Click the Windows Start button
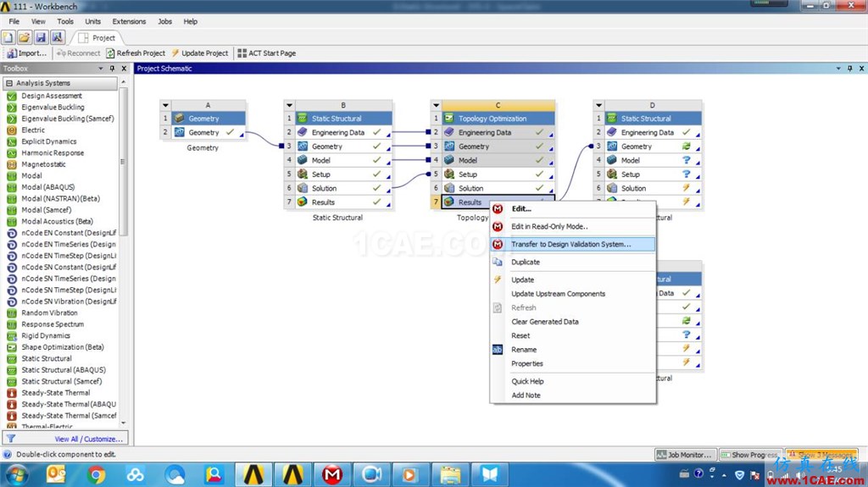 tap(17, 474)
